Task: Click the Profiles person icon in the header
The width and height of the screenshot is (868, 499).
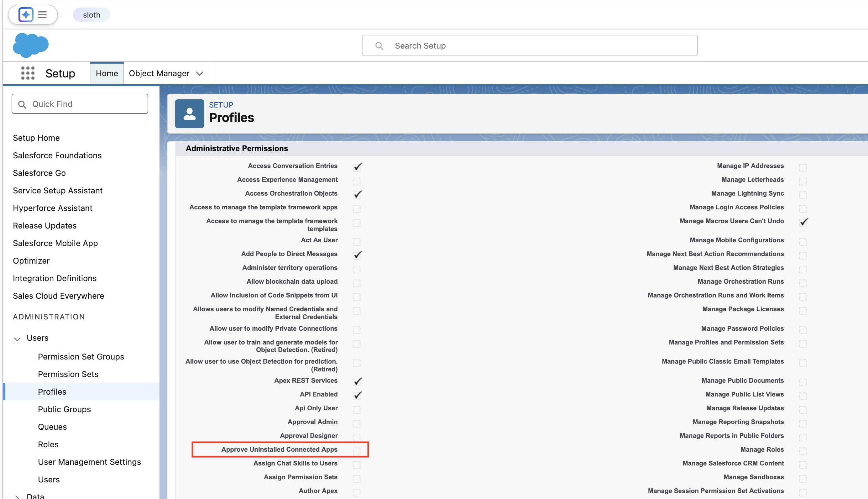Action: tap(189, 114)
